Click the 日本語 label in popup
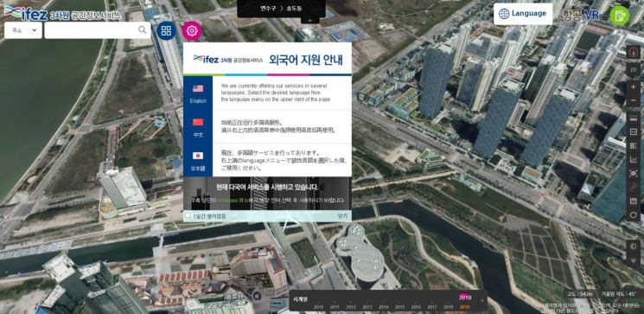The image size is (644, 314). (198, 169)
